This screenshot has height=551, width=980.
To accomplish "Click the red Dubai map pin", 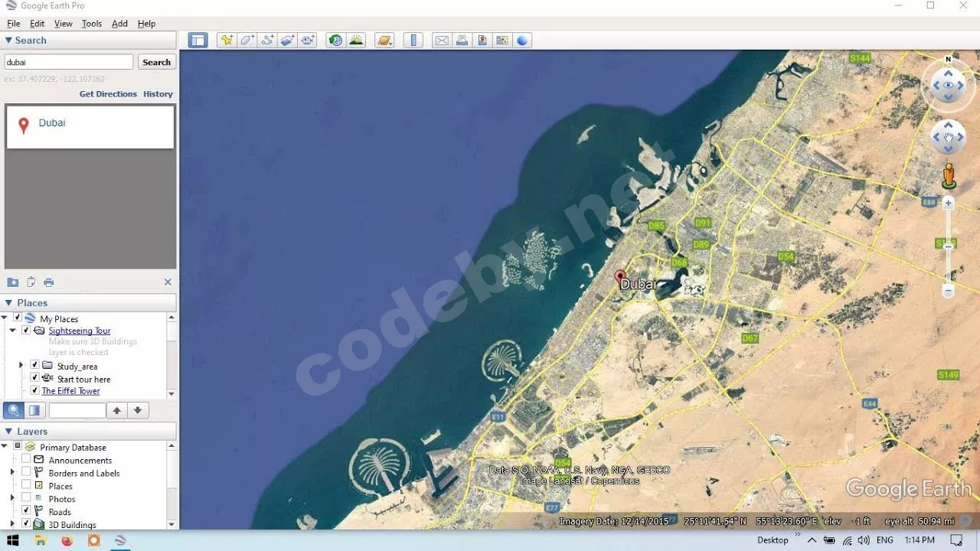I will coord(620,277).
